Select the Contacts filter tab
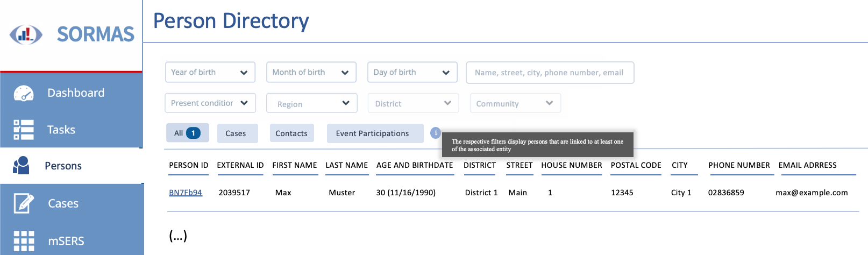This screenshot has height=255, width=868. click(291, 133)
